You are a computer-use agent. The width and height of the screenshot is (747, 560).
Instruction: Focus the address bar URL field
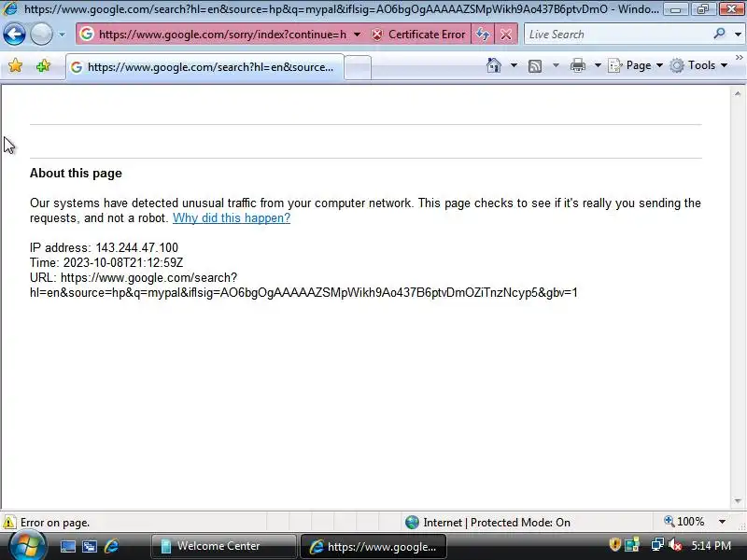click(222, 35)
